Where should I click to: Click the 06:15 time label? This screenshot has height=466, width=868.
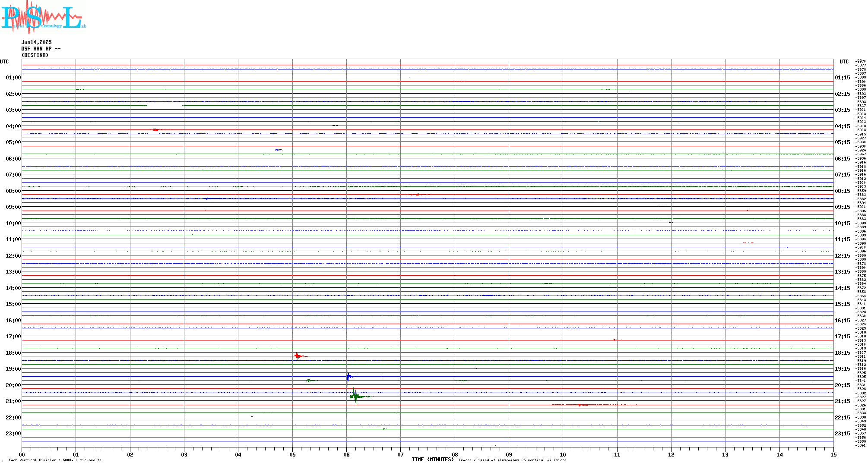pos(843,159)
